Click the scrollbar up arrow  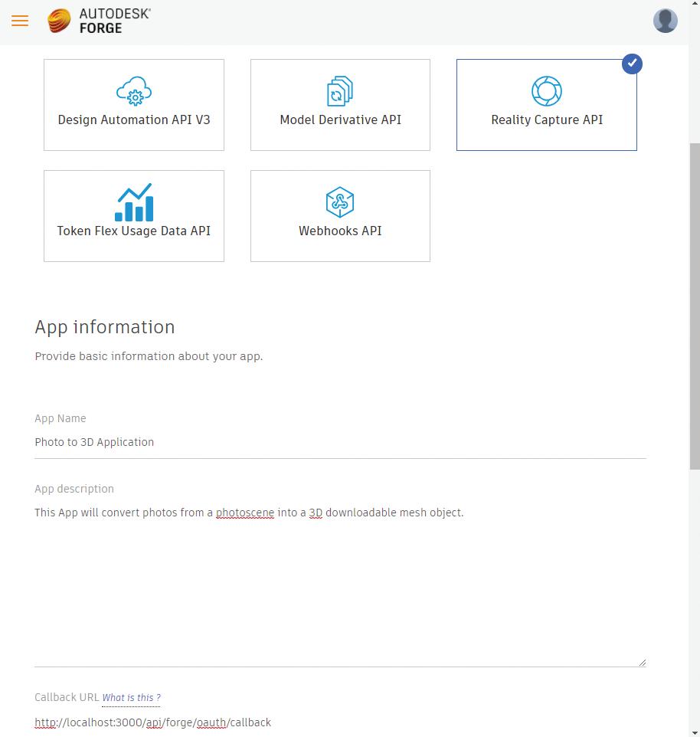[x=695, y=3]
